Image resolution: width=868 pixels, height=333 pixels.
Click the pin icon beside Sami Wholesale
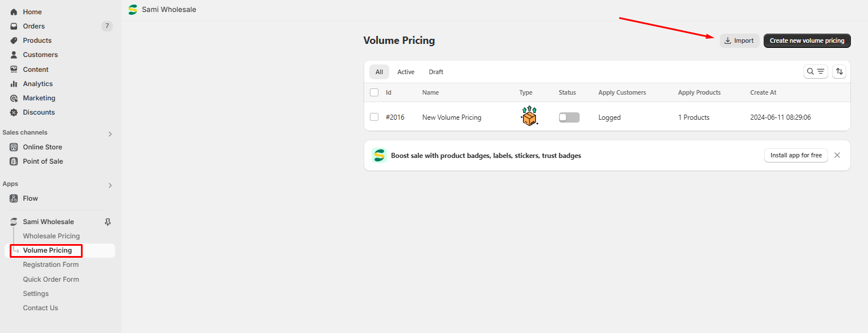click(108, 222)
